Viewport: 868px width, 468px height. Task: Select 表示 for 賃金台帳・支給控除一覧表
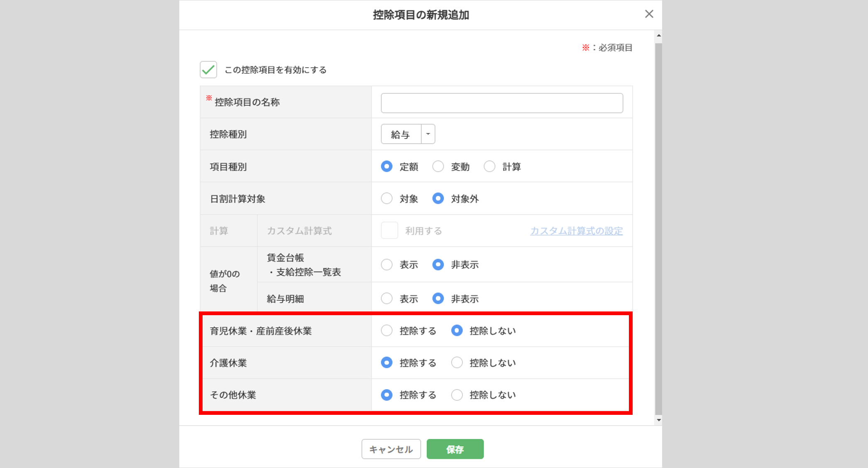[x=386, y=265]
